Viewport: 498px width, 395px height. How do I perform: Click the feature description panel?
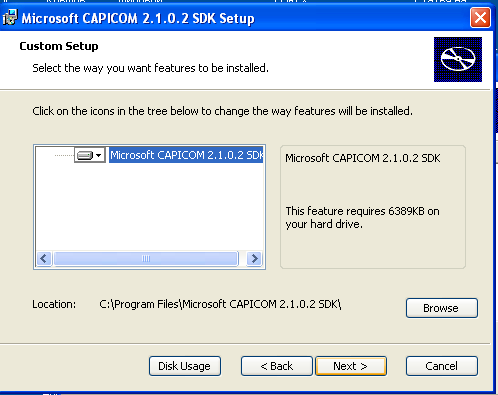pos(373,207)
